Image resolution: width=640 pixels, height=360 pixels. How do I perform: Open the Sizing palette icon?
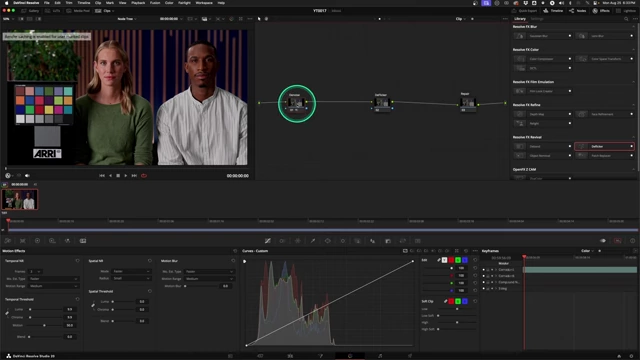(403, 241)
